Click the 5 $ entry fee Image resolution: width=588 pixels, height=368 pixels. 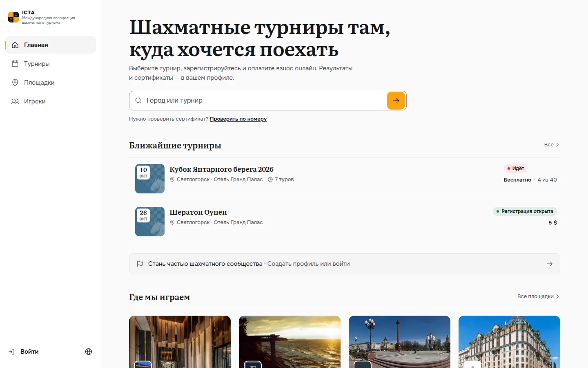553,222
